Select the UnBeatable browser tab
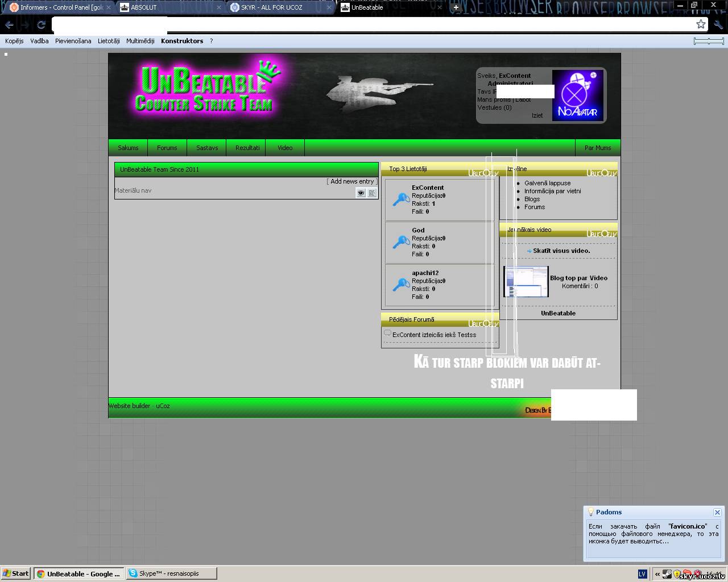 point(391,7)
